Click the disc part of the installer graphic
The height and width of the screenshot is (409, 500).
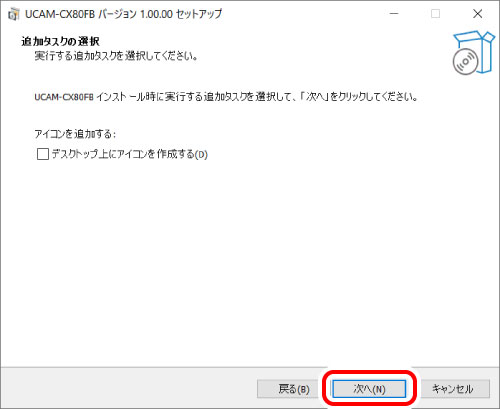465,62
